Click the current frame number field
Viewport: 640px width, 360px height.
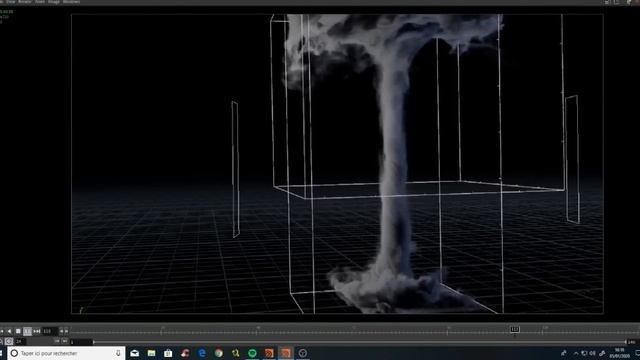pyautogui.click(x=50, y=331)
